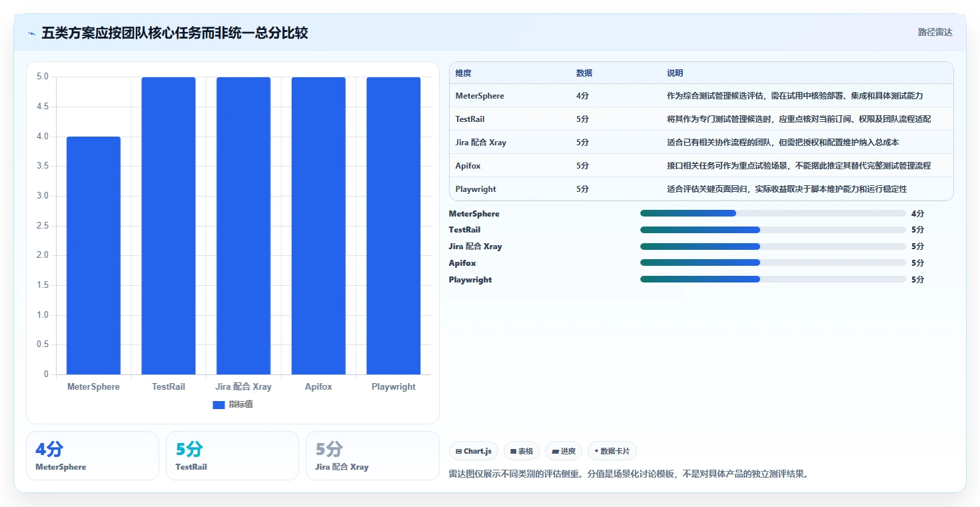Click the description starting 适合评估关键页面回归
The height and width of the screenshot is (507, 980).
click(x=787, y=189)
